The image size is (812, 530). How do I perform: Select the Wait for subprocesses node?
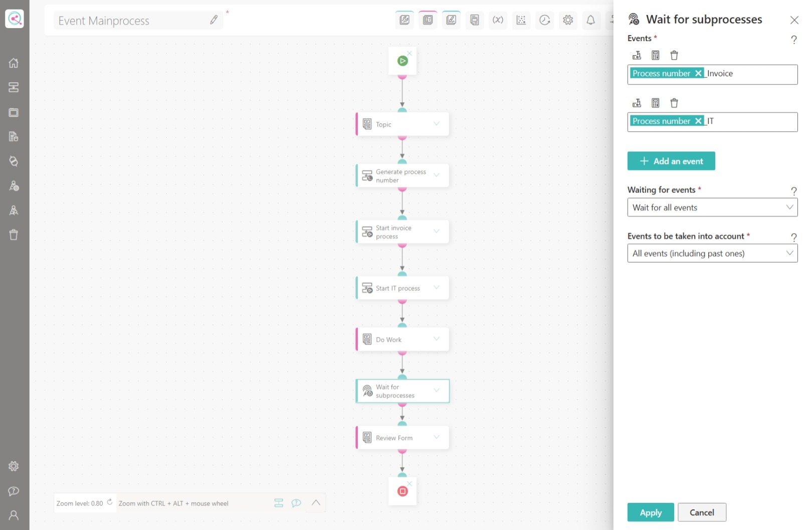coord(402,391)
